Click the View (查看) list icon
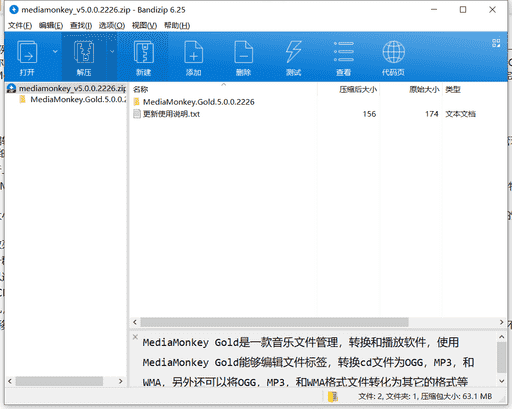 344,52
